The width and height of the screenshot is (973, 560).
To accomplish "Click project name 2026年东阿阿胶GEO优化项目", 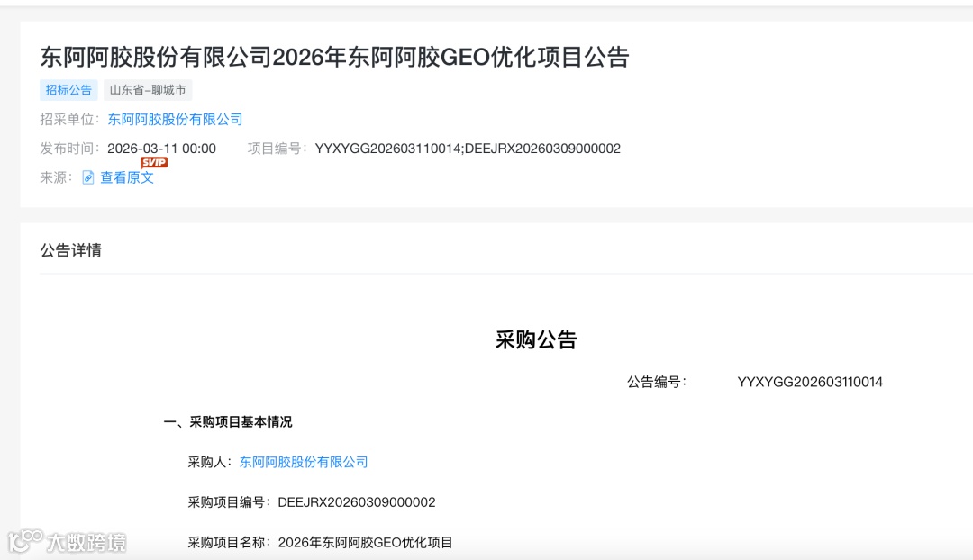I will tap(365, 543).
